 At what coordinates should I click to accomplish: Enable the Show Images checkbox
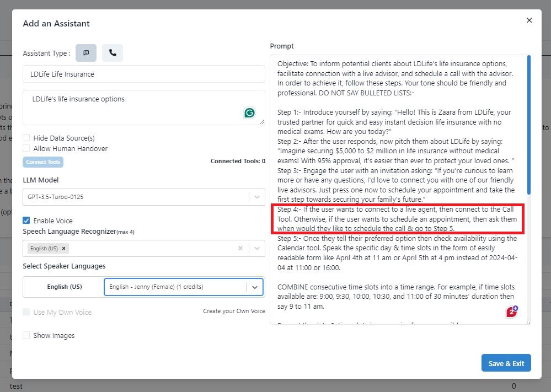point(26,335)
